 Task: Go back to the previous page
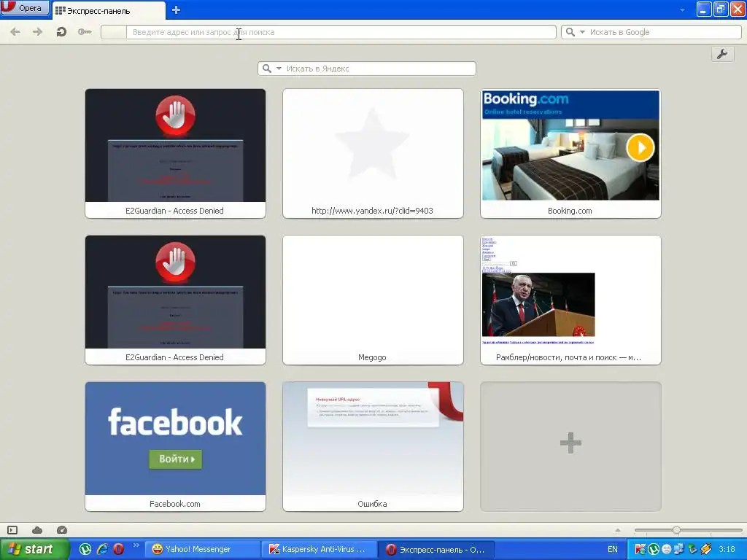point(15,32)
